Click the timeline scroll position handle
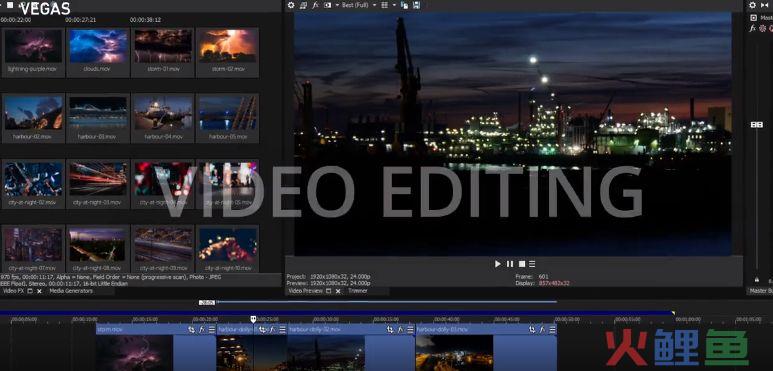Image resolution: width=773 pixels, height=371 pixels. [207, 303]
